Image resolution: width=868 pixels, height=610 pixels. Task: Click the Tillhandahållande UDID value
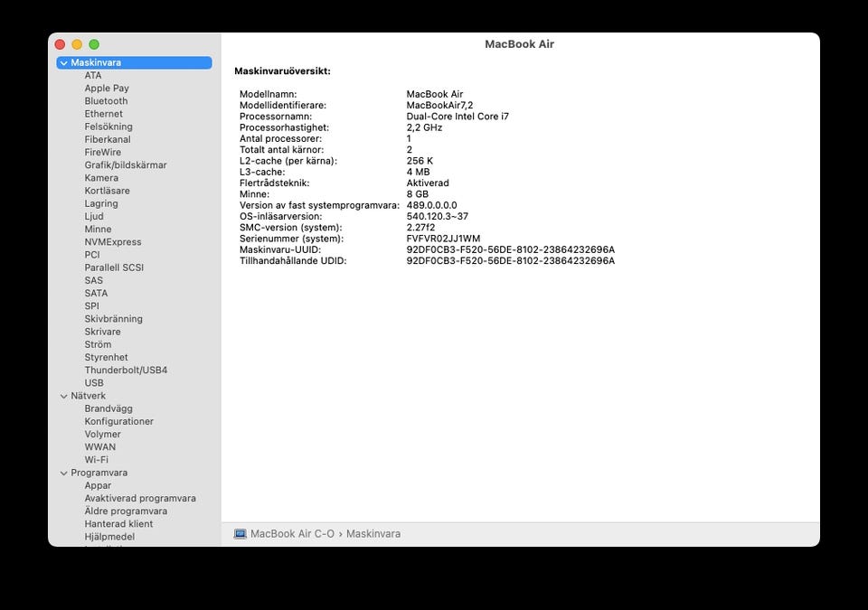[510, 260]
